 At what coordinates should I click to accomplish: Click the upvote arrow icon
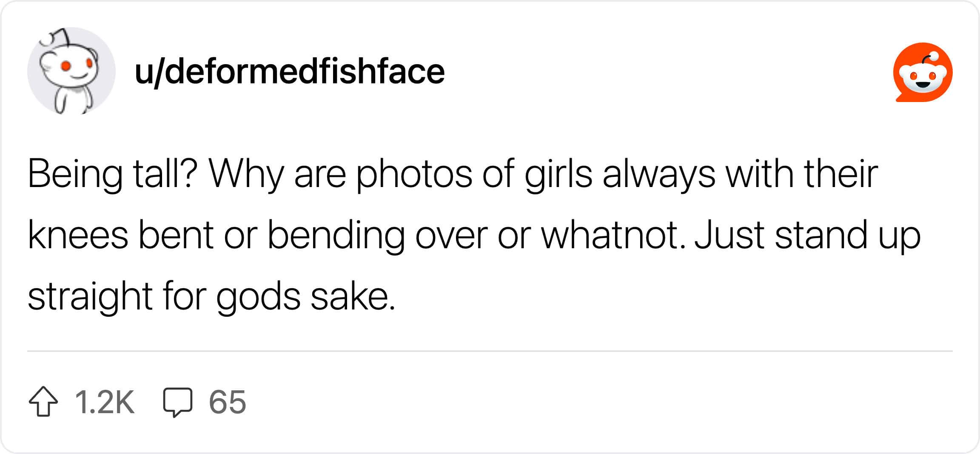coord(43,401)
